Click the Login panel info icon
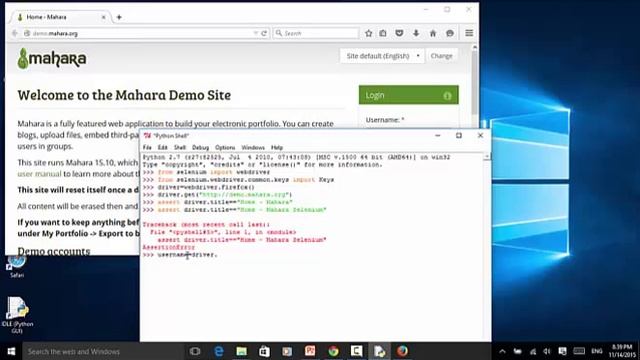 tap(447, 96)
